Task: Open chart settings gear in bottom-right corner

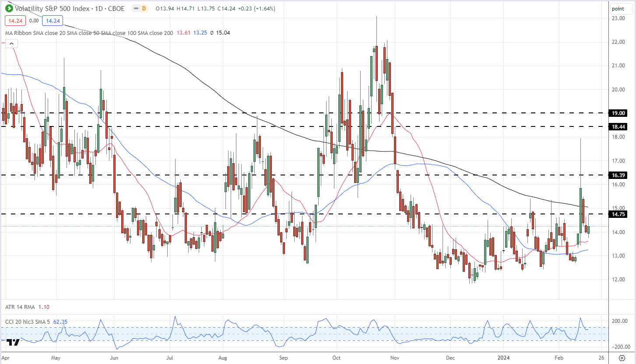Action: pos(622,358)
